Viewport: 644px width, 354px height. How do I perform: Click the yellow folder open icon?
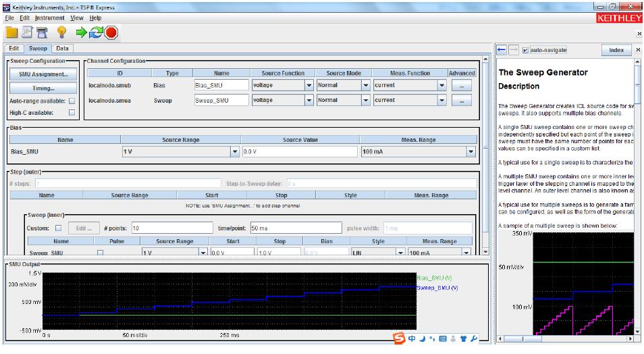(x=11, y=32)
